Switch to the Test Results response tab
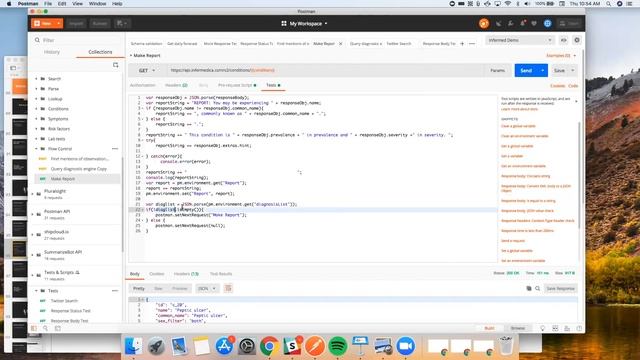The width and height of the screenshot is (640, 360). click(221, 274)
